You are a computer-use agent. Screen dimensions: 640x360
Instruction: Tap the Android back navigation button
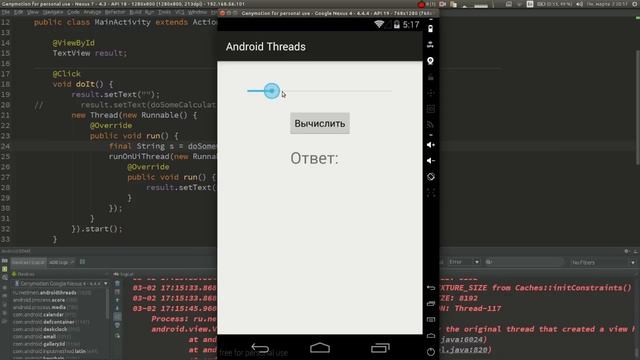coord(260,348)
